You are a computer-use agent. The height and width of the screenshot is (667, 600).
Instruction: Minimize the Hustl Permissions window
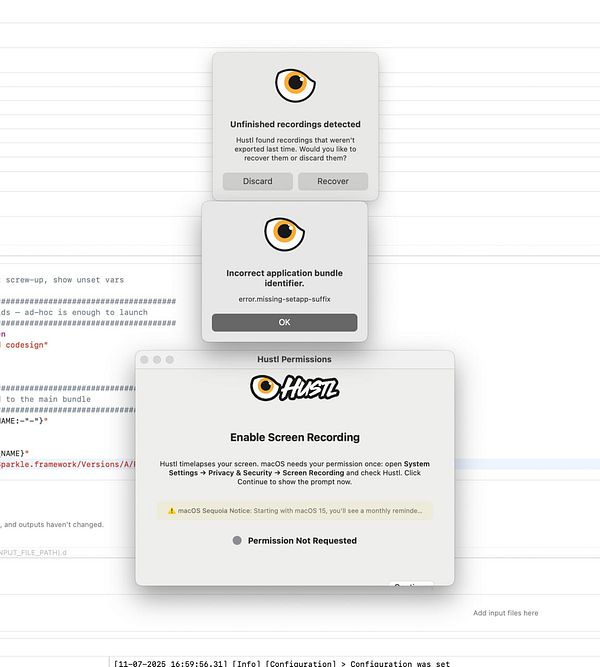click(x=157, y=360)
